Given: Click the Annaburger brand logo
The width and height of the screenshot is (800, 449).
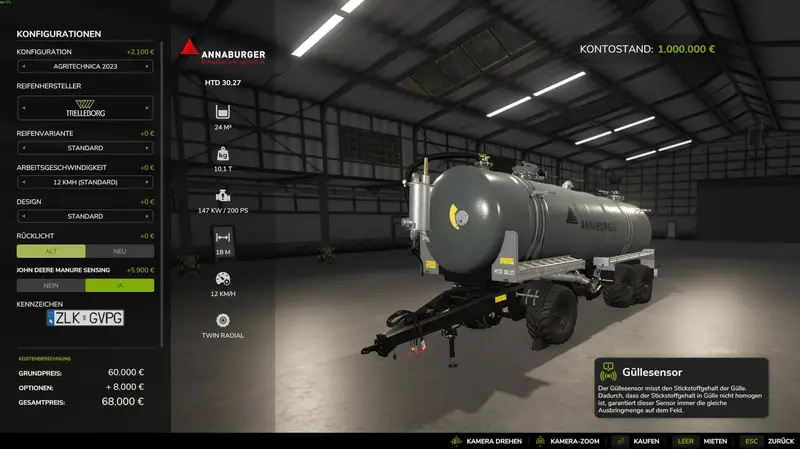Looking at the screenshot, I should coord(222,50).
